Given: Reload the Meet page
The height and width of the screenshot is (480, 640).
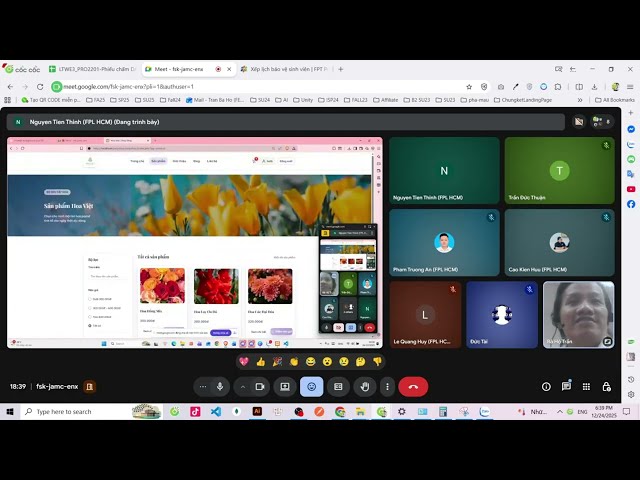Looking at the screenshot, I should point(40,87).
